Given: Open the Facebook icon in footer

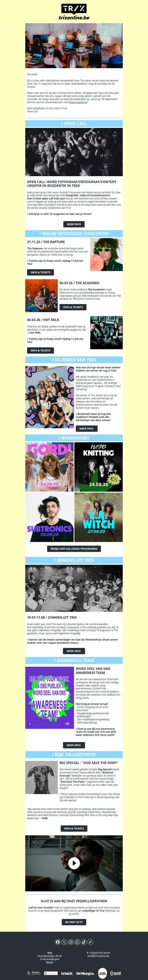Looking at the screenshot, I should click(58, 942).
